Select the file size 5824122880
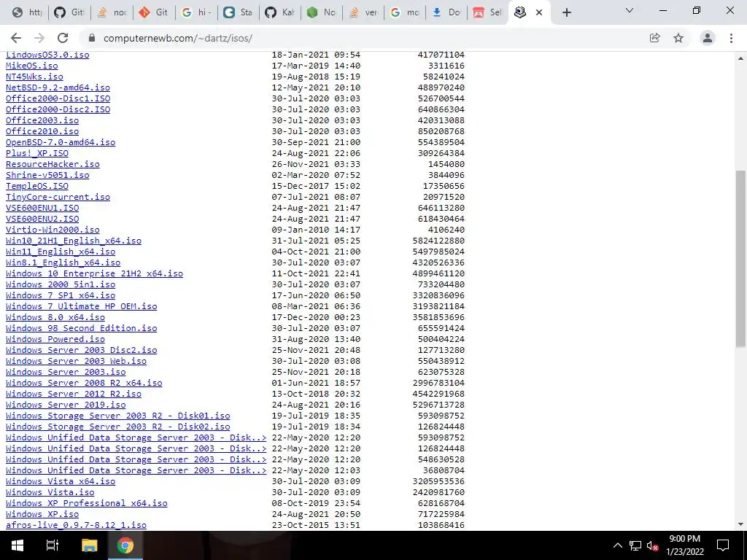 point(438,241)
